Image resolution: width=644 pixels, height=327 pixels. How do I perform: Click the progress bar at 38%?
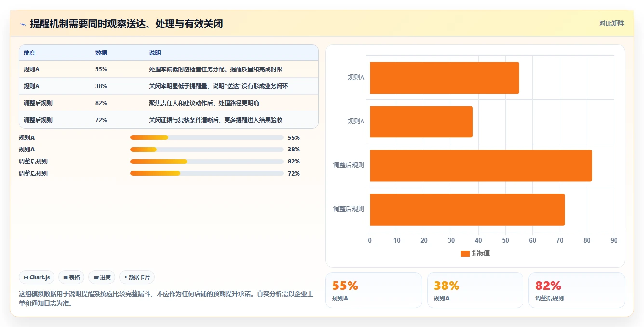tap(207, 150)
